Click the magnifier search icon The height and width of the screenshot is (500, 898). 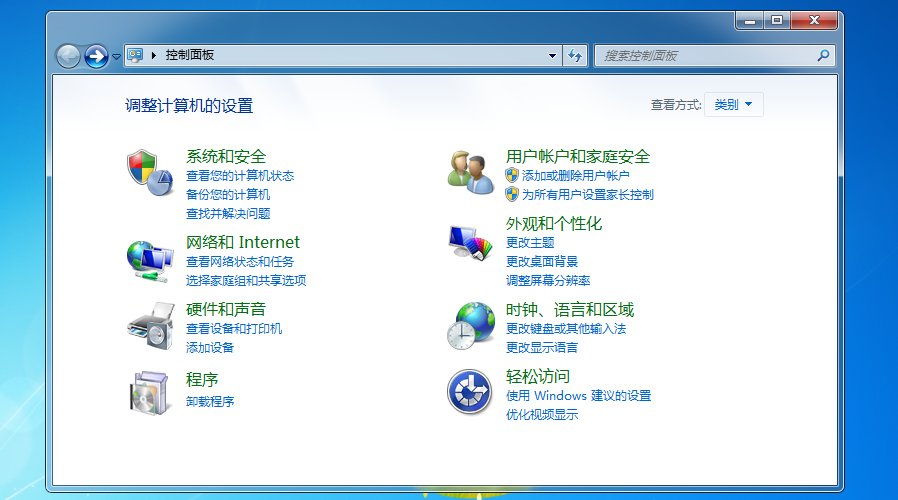823,56
